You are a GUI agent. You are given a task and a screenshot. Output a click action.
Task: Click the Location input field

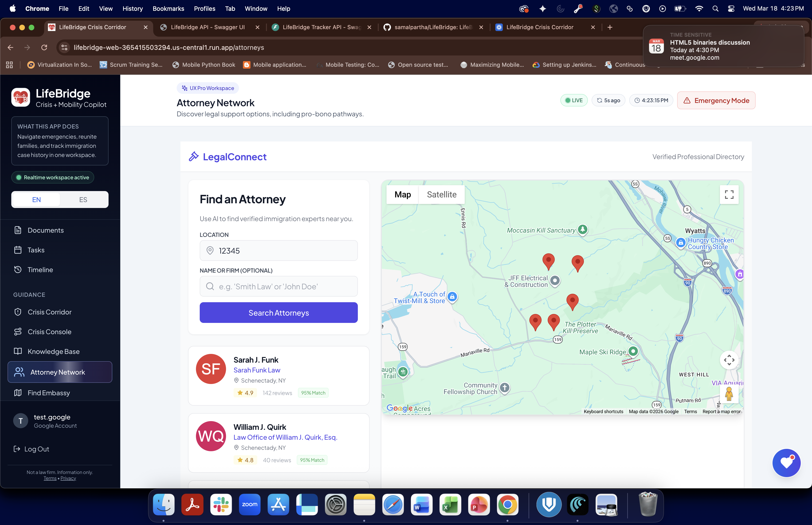click(278, 251)
